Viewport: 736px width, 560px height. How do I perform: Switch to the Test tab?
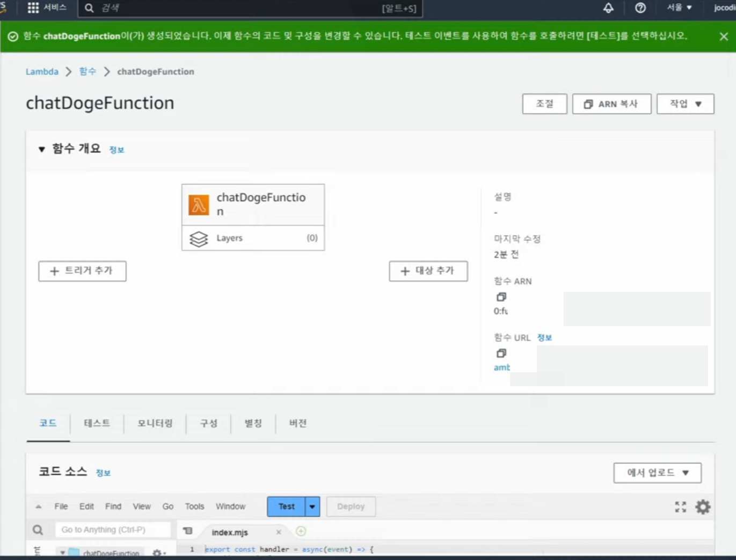coord(97,423)
